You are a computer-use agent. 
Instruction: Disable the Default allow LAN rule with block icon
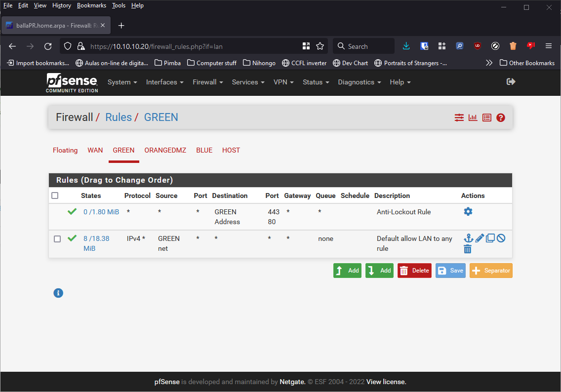[x=501, y=238]
